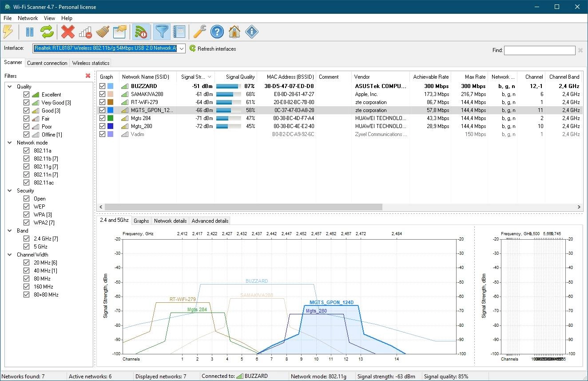This screenshot has height=381, width=588.
Task: Pause scanning with the pause icon
Action: click(30, 32)
